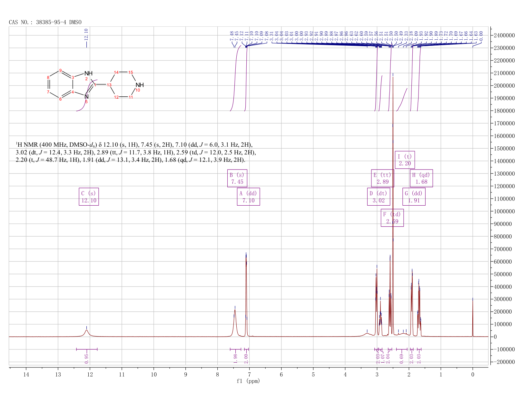Click atom number 13 in the structure
The width and height of the screenshot is (532, 411).
[109, 85]
